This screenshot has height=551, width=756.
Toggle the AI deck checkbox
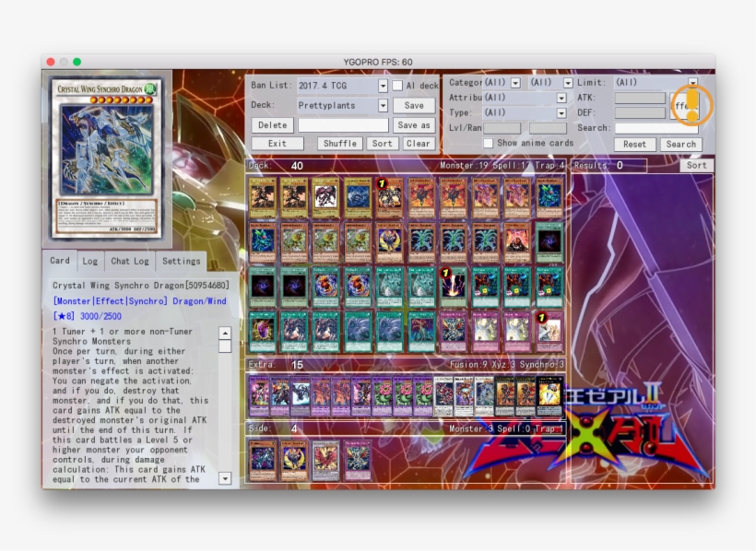(397, 86)
